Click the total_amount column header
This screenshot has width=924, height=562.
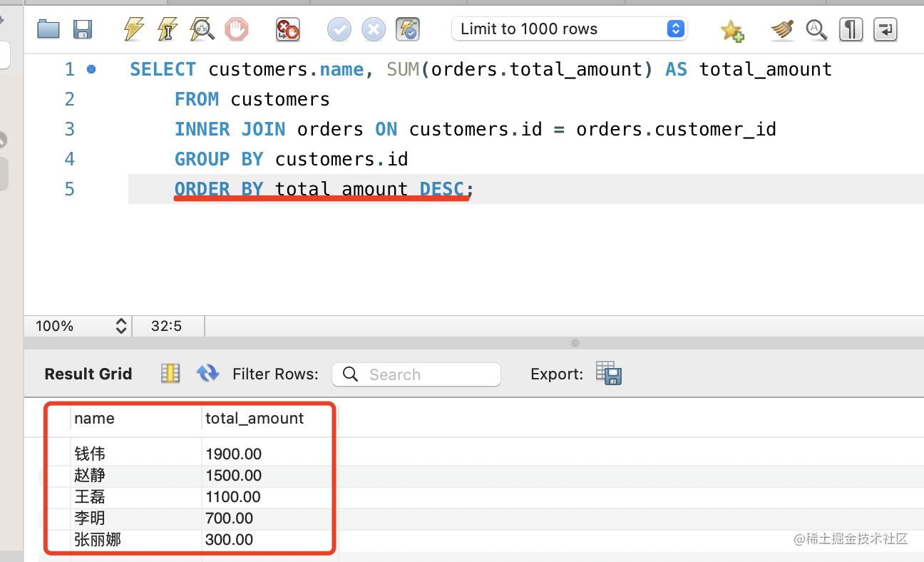(x=255, y=419)
